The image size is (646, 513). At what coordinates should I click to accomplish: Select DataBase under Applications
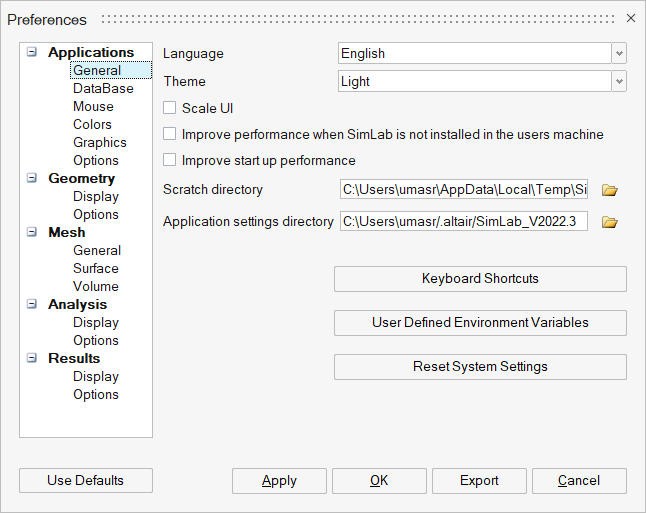point(103,89)
